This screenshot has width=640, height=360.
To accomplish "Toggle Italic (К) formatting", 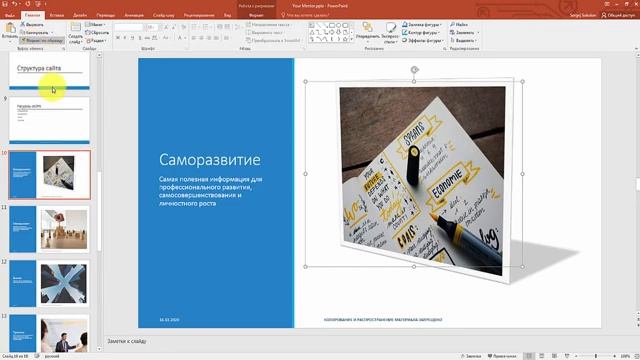I will click(x=125, y=38).
